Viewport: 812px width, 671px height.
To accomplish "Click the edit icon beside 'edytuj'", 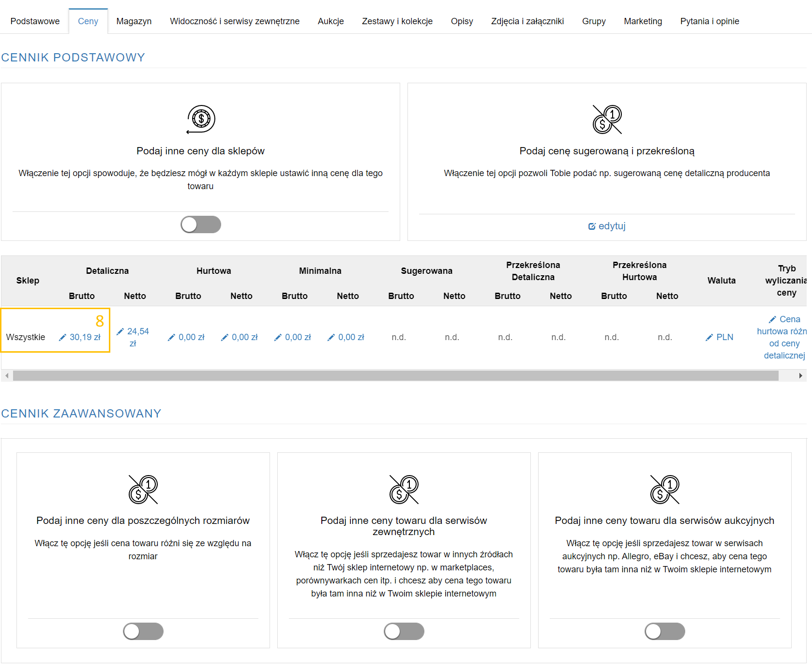I will [x=592, y=226].
